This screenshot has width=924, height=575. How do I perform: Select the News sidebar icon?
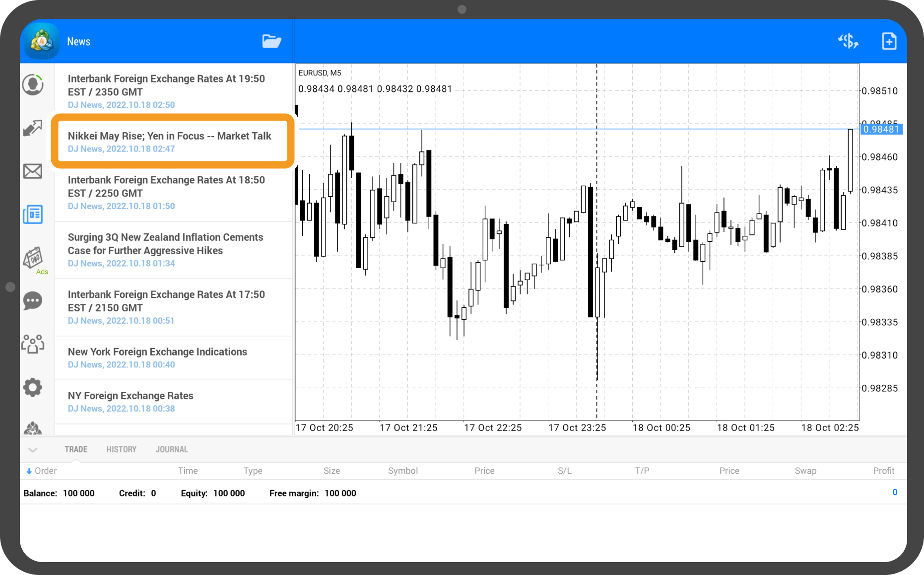click(x=33, y=215)
